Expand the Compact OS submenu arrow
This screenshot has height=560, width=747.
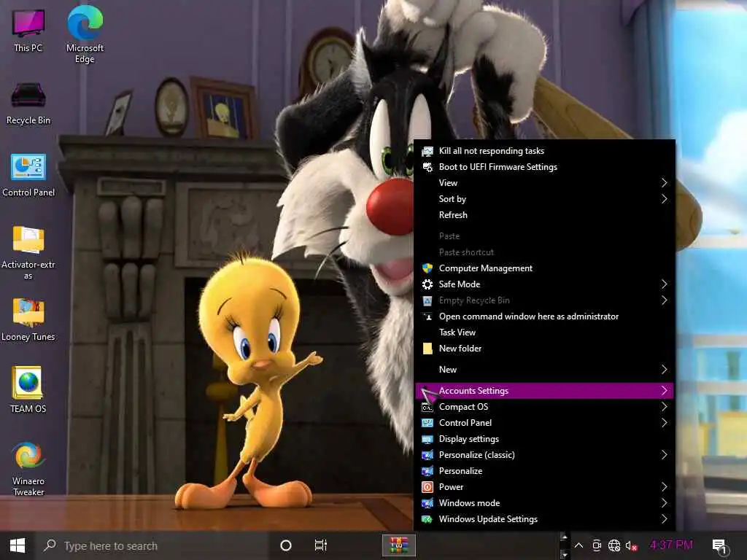click(x=664, y=407)
